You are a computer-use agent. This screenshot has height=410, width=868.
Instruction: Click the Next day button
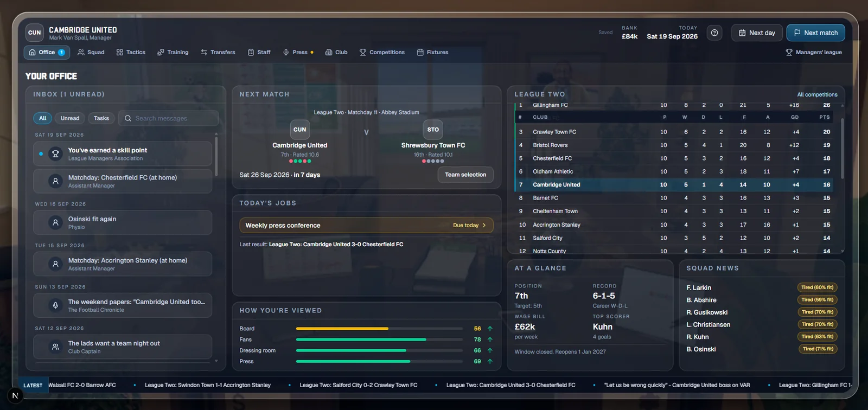coord(757,33)
